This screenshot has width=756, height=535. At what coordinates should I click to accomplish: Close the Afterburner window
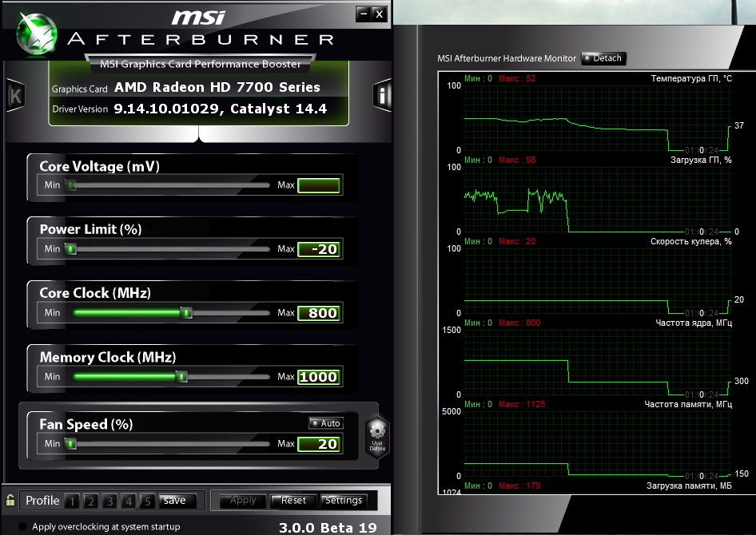380,14
